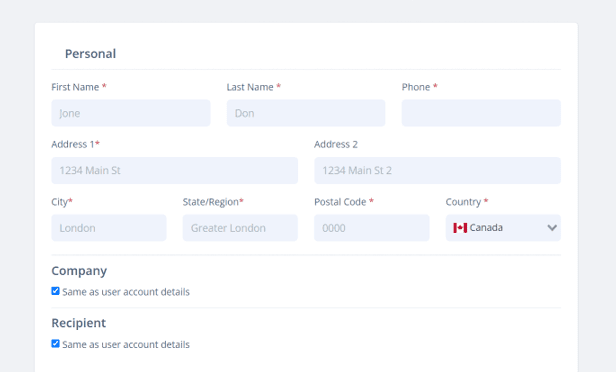Focus the Last Name field

pyautogui.click(x=306, y=113)
